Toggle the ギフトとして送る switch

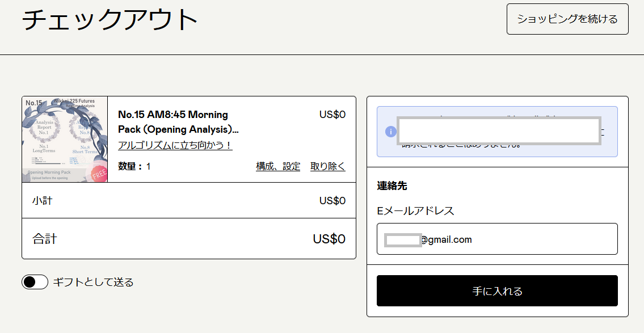tap(35, 282)
